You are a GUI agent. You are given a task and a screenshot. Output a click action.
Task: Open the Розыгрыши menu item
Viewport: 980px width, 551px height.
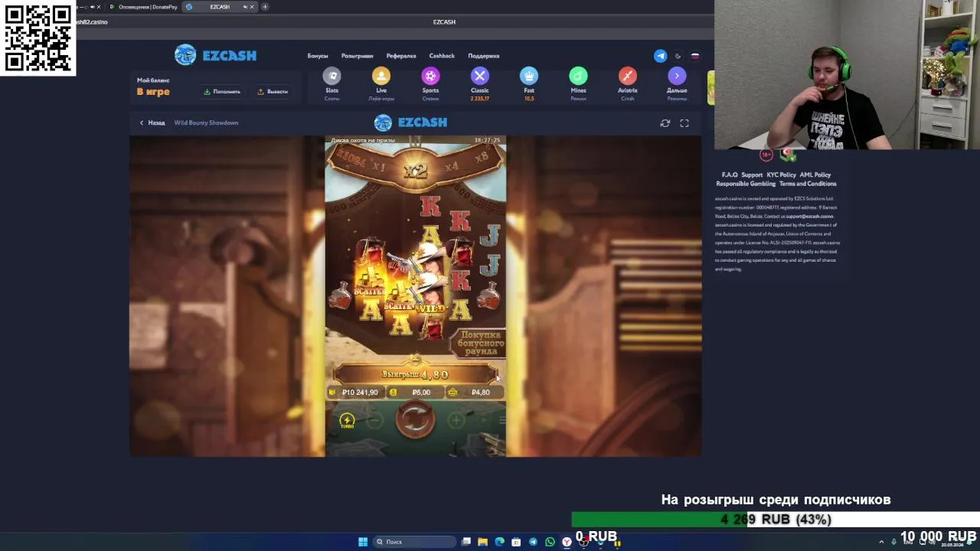(x=357, y=56)
